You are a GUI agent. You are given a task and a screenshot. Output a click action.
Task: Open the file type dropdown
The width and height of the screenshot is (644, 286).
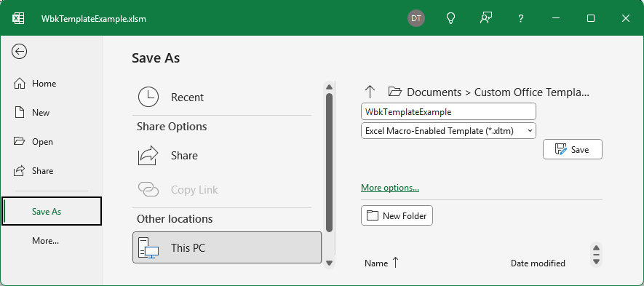[x=448, y=131]
